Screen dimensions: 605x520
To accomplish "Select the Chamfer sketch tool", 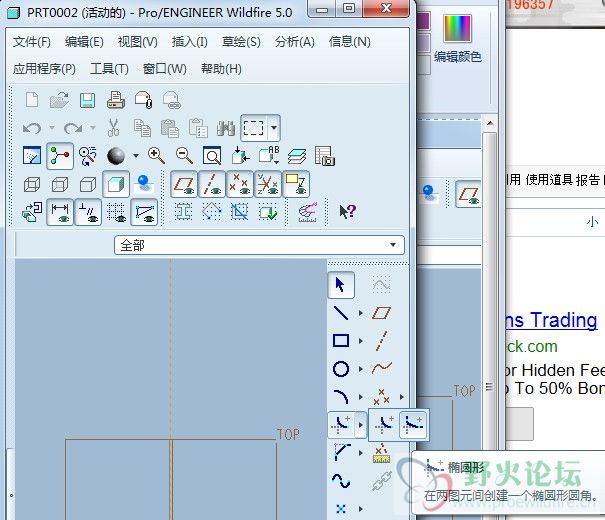I will click(x=341, y=452).
